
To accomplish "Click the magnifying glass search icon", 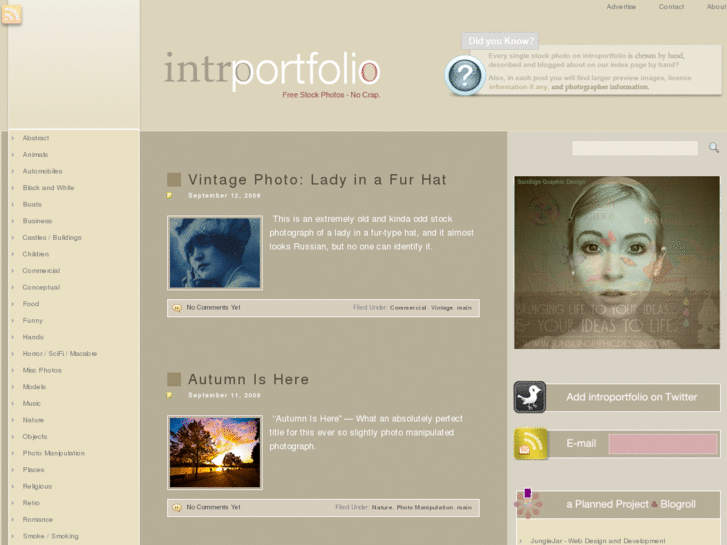I will coord(714,147).
